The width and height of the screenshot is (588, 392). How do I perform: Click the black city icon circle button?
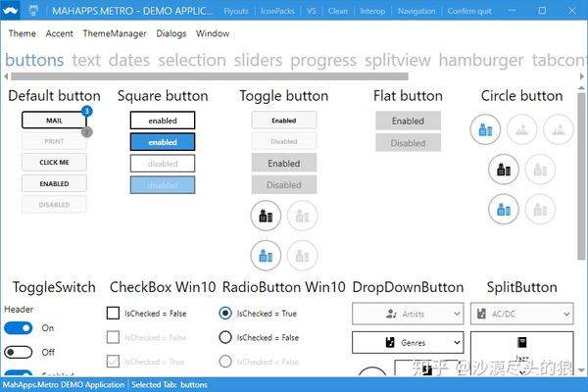(x=504, y=170)
